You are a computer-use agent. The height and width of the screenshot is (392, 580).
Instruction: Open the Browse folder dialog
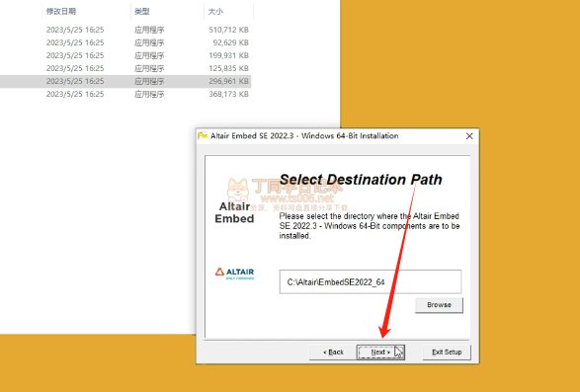[439, 305]
